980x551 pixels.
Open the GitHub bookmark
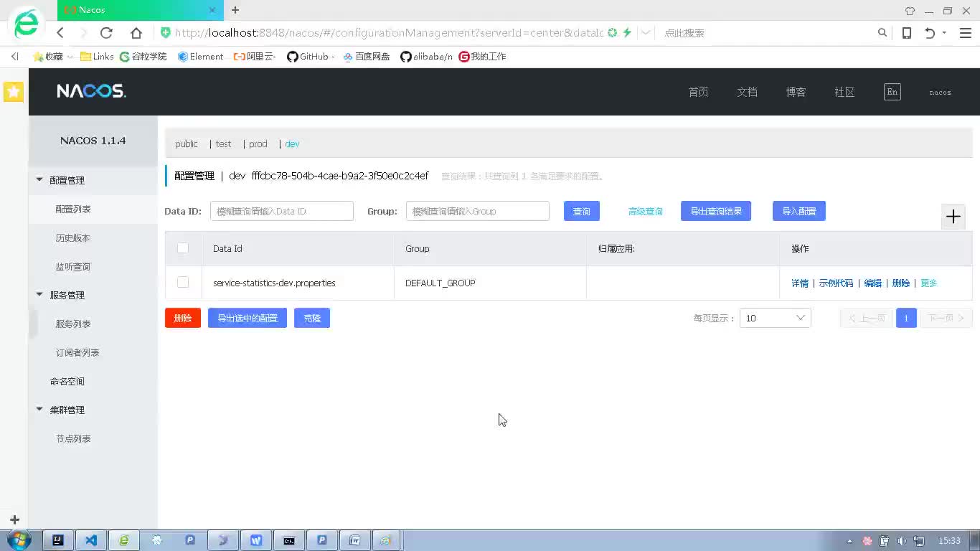tap(311, 56)
